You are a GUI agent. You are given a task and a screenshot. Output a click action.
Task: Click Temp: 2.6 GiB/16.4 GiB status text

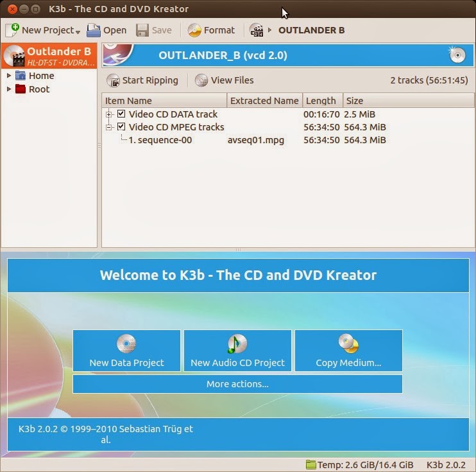pos(366,465)
